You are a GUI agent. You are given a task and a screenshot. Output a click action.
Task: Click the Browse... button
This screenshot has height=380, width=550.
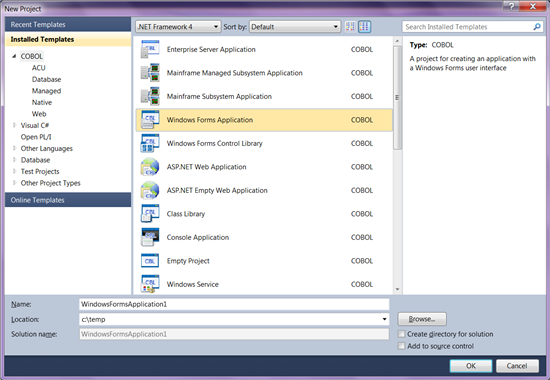coord(422,319)
